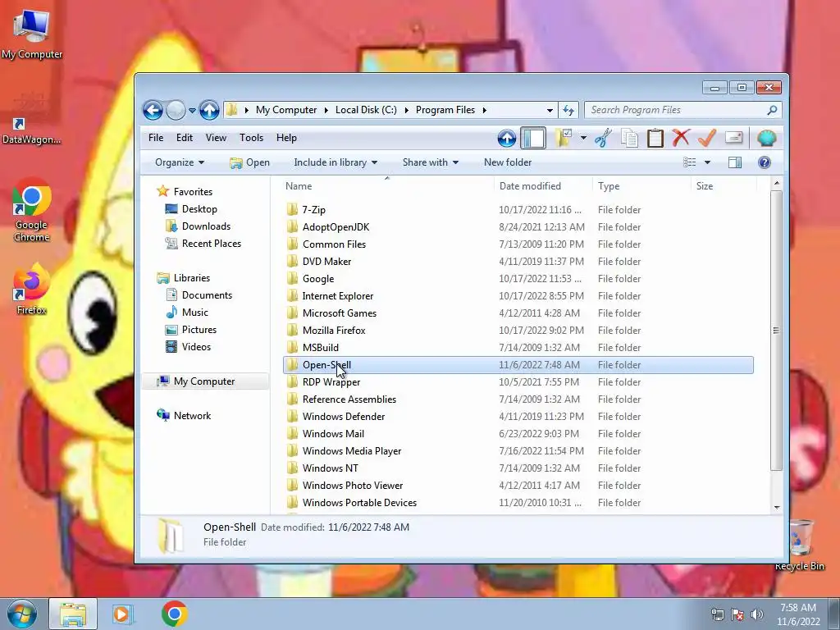The image size is (840, 630).
Task: Select the RDP Wrapper folder
Action: 518,382
